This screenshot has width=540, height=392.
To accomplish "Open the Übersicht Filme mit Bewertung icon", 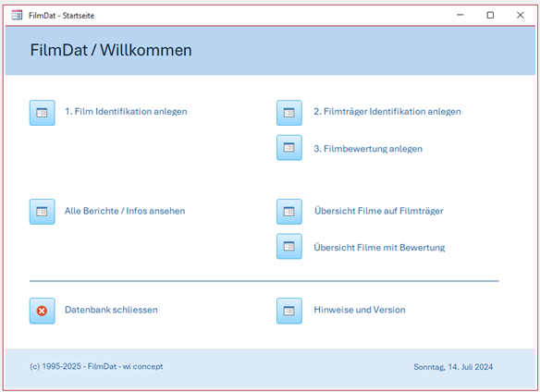I will [x=289, y=246].
